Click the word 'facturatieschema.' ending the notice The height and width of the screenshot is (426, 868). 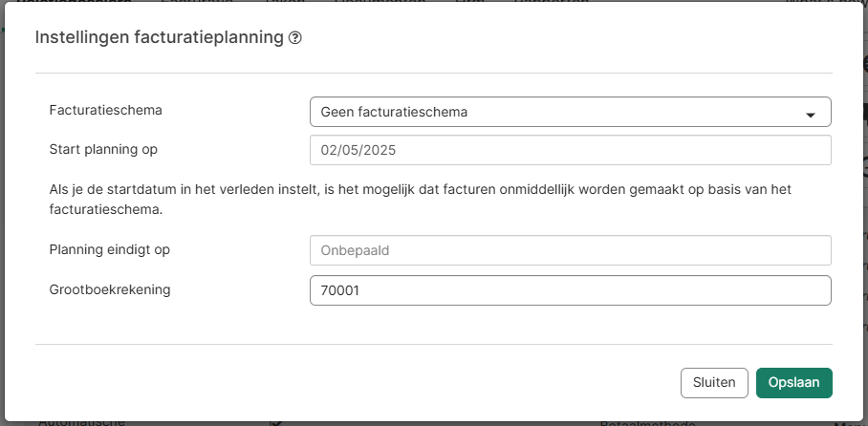[x=105, y=208]
